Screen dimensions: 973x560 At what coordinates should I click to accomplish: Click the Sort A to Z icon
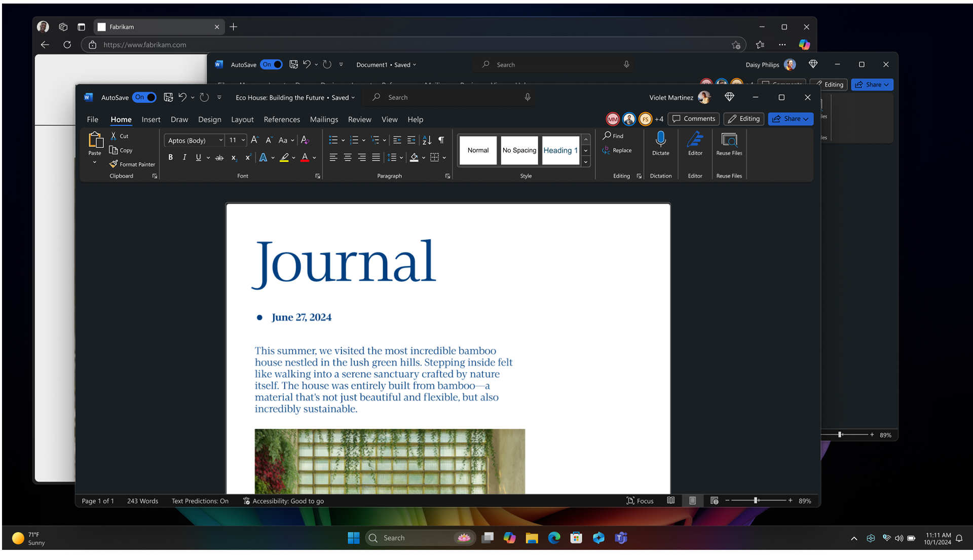click(427, 140)
